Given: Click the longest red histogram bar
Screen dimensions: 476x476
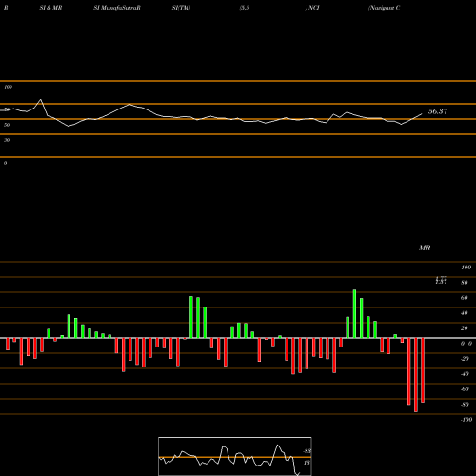Looking at the screenshot, I should coord(416,375).
